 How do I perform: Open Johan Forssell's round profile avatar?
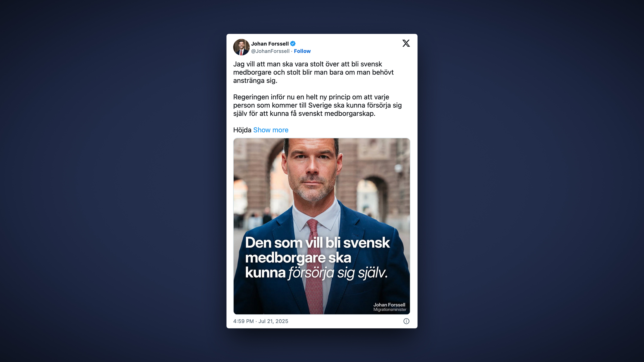[241, 47]
